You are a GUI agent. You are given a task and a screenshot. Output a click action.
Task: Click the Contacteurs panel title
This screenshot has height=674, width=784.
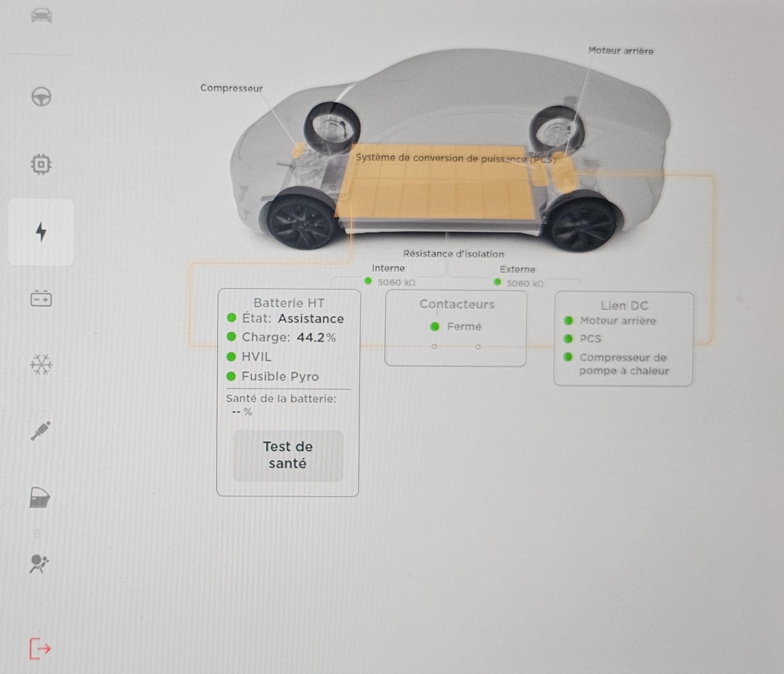[457, 304]
